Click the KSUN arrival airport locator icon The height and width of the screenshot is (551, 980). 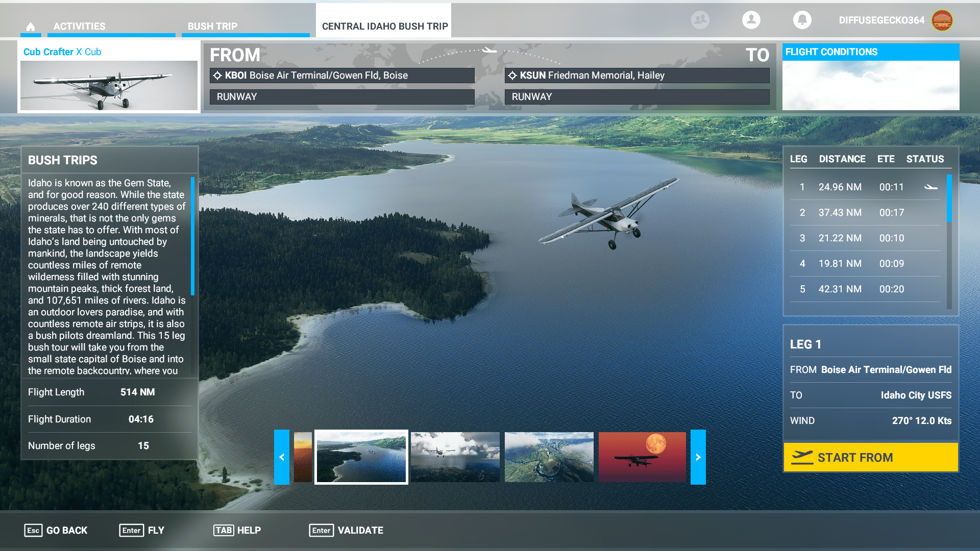[x=512, y=76]
